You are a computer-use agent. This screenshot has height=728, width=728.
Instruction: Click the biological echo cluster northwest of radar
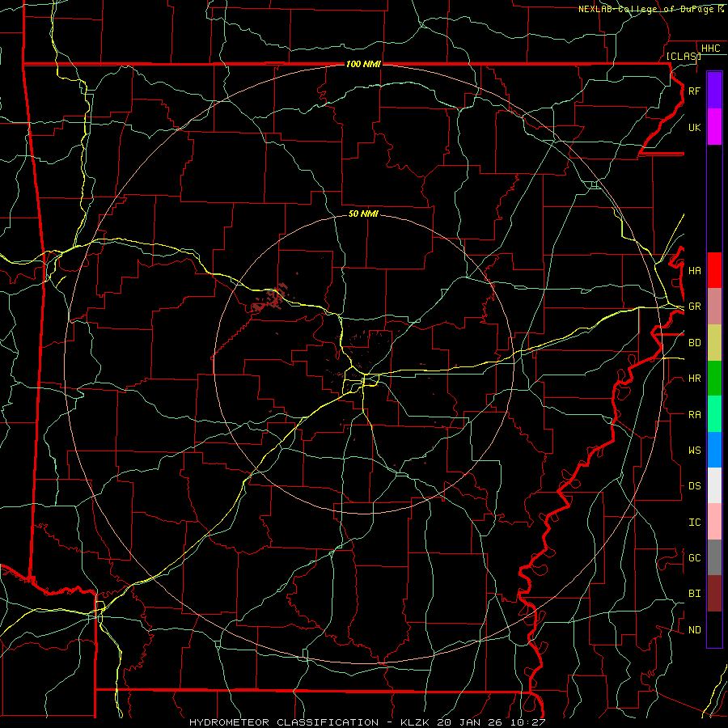tap(271, 298)
